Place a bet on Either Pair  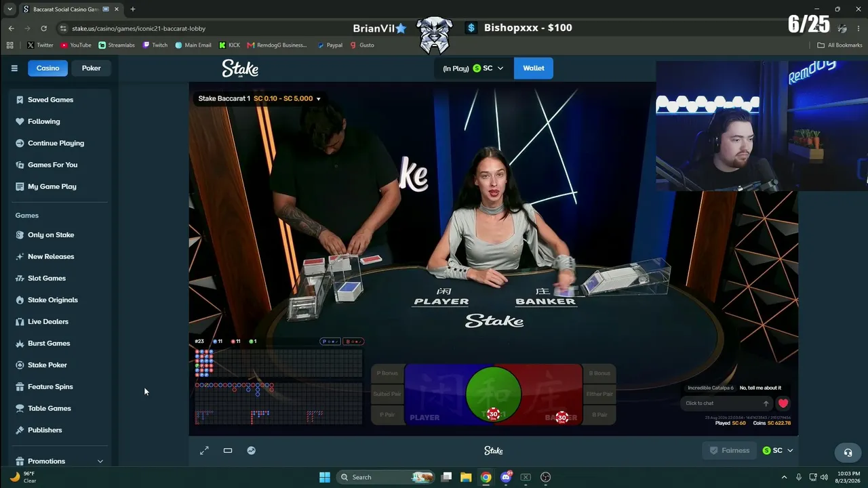(599, 394)
